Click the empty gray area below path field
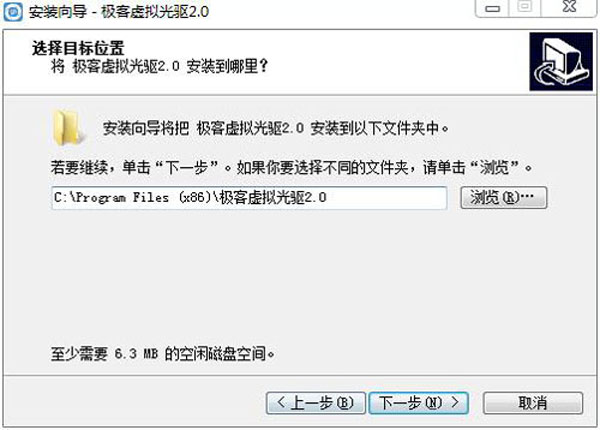Image resolution: width=600 pixels, height=430 pixels. tap(298, 275)
